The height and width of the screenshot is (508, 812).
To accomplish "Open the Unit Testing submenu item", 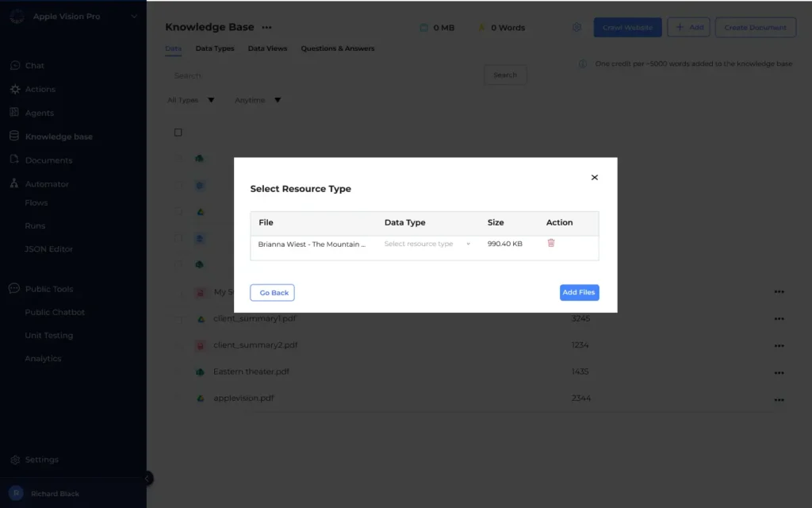I will pyautogui.click(x=49, y=336).
